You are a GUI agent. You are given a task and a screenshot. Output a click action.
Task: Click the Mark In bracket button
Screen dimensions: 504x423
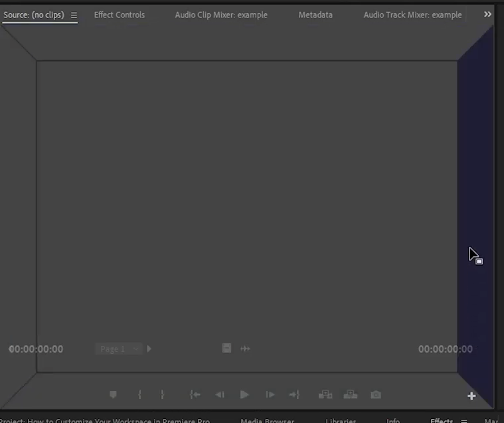click(x=139, y=394)
